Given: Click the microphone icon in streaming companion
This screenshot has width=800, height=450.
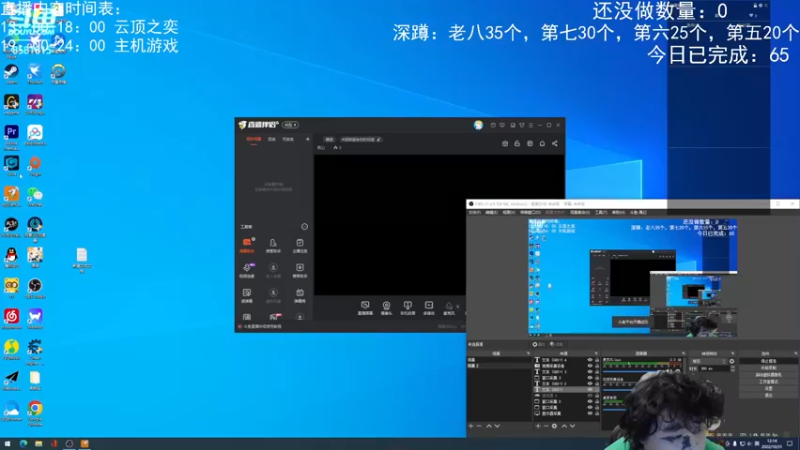Looking at the screenshot, I should (x=448, y=306).
